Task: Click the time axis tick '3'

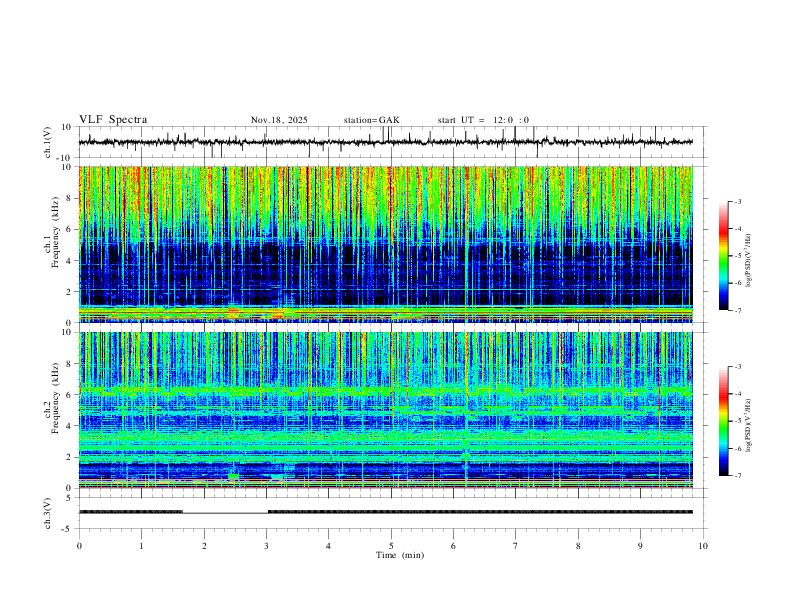Action: (x=266, y=546)
